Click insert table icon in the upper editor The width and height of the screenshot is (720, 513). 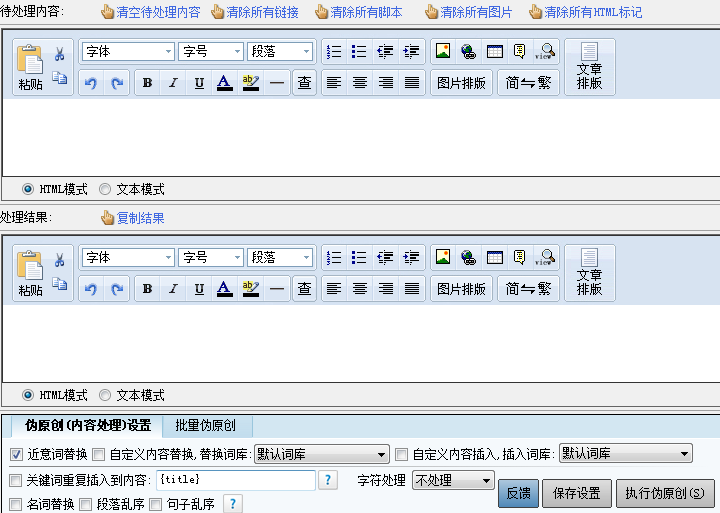point(495,51)
